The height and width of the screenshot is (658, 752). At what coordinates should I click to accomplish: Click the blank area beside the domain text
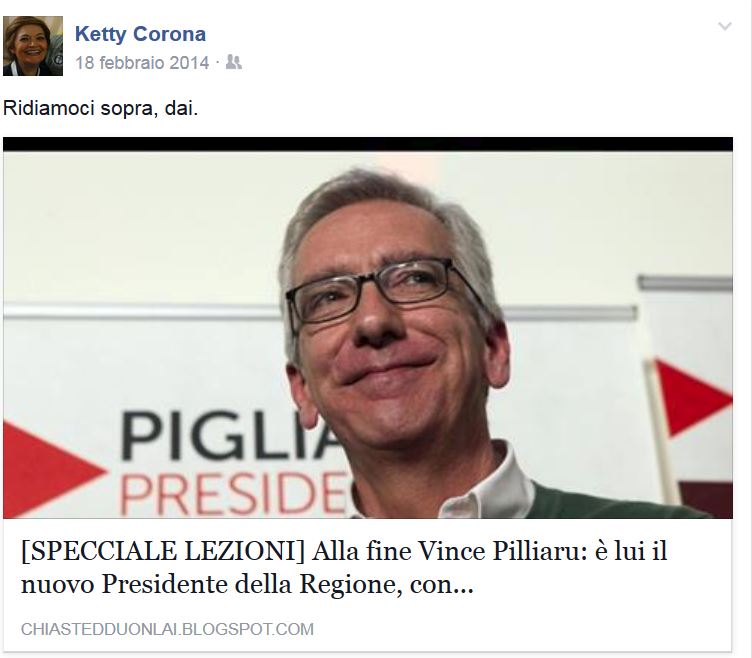coord(523,629)
